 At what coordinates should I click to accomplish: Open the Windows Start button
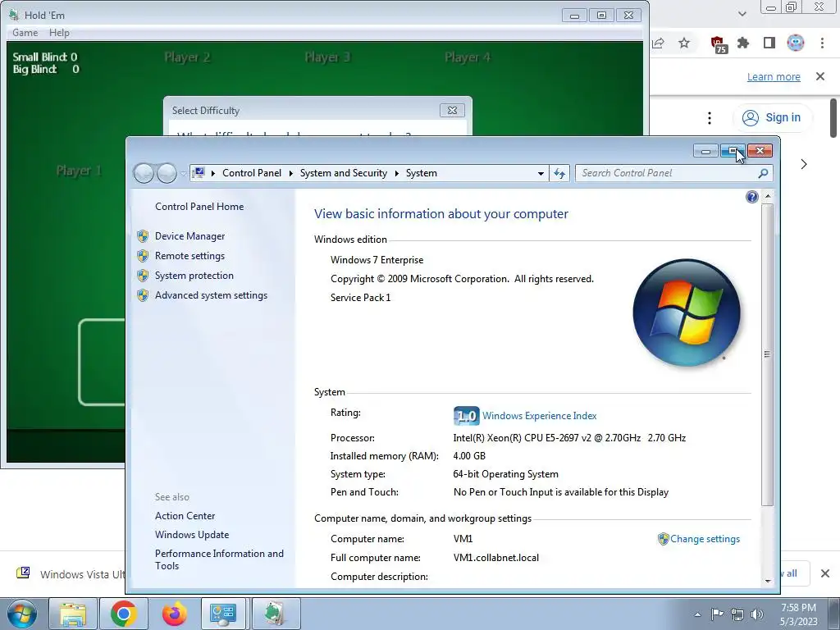[21, 614]
